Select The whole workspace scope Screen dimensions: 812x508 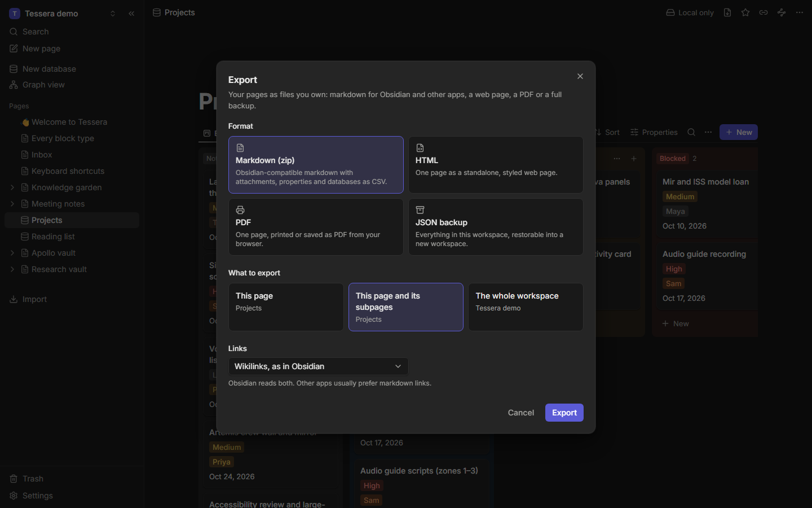526,307
